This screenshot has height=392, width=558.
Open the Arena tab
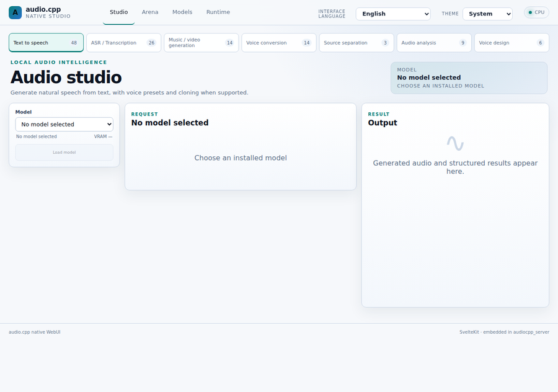pos(150,12)
